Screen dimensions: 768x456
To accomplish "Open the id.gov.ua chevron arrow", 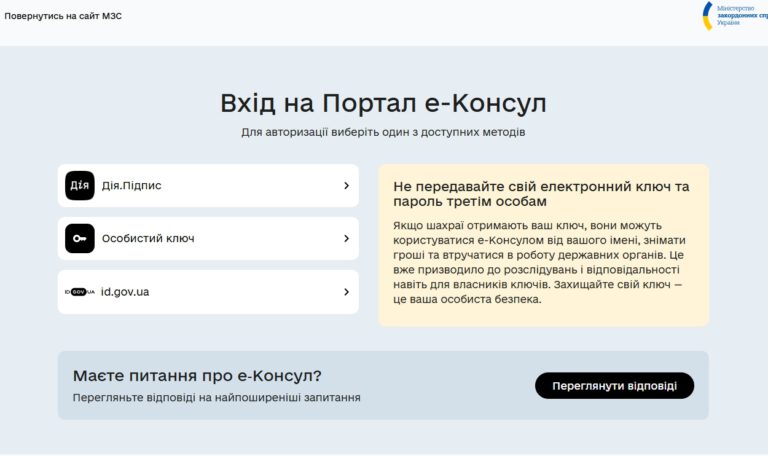I will coord(346,292).
